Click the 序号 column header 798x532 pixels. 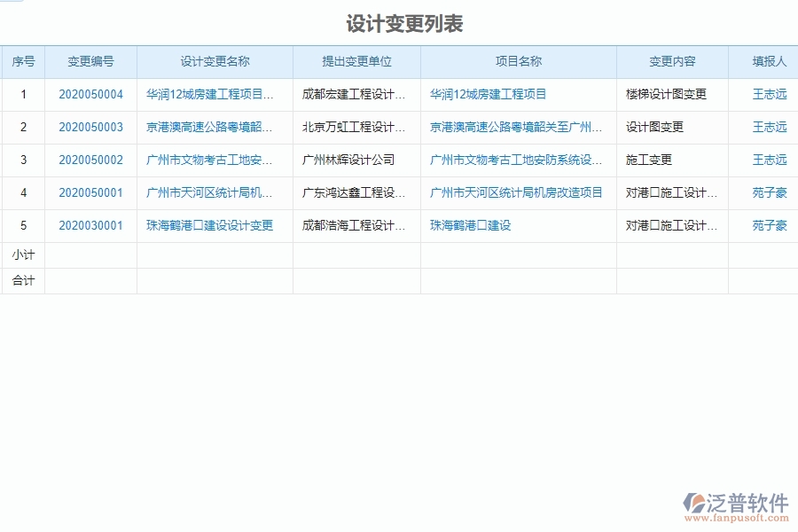tap(24, 61)
